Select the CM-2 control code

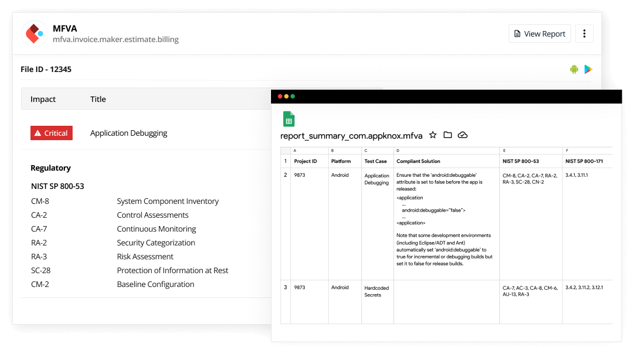point(40,284)
